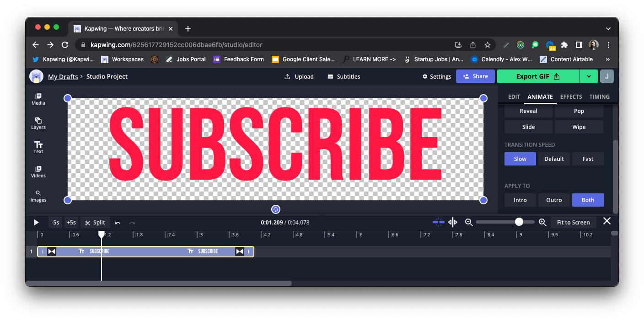Open My Drafts link
The height and width of the screenshot is (320, 644).
tap(63, 76)
